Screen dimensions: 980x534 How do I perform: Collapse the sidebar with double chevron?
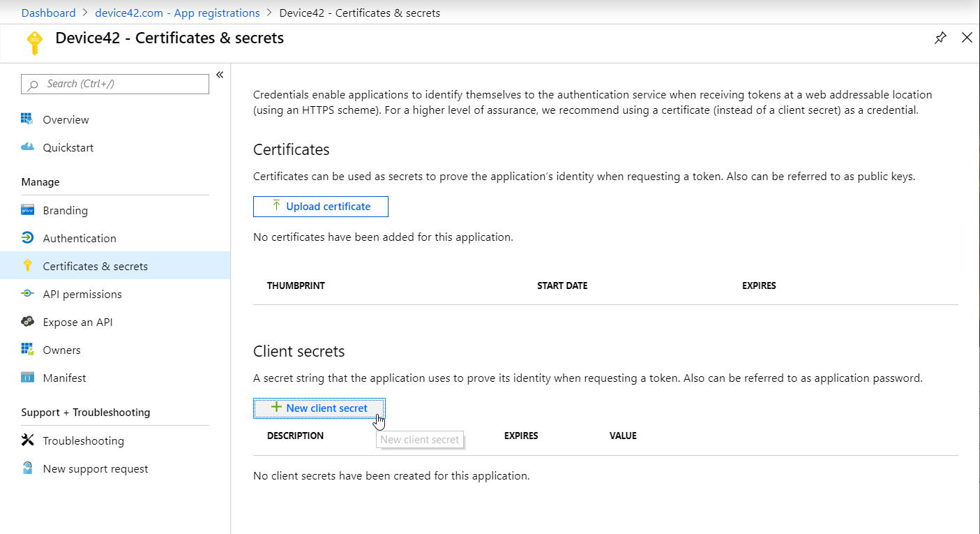[x=219, y=75]
